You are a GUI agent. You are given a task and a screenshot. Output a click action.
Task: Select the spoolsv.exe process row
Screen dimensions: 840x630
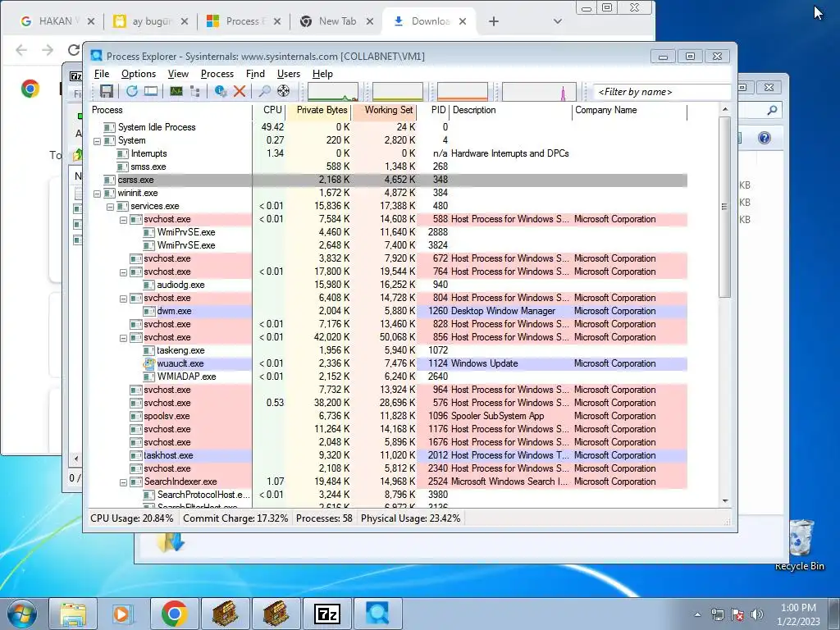[389, 416]
